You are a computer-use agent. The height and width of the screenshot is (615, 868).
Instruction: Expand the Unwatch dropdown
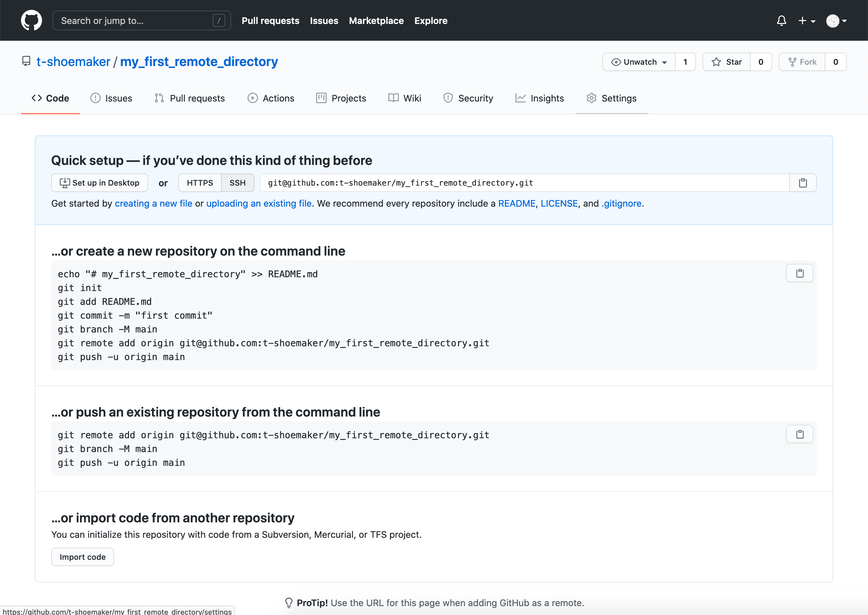point(639,62)
